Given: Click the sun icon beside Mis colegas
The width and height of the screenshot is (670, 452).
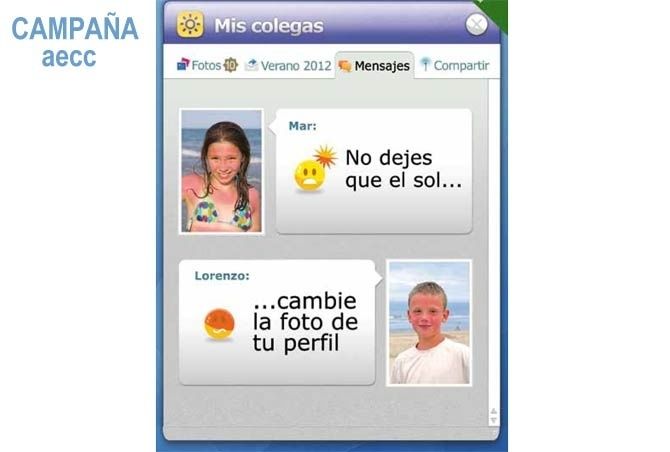Looking at the screenshot, I should [190, 25].
